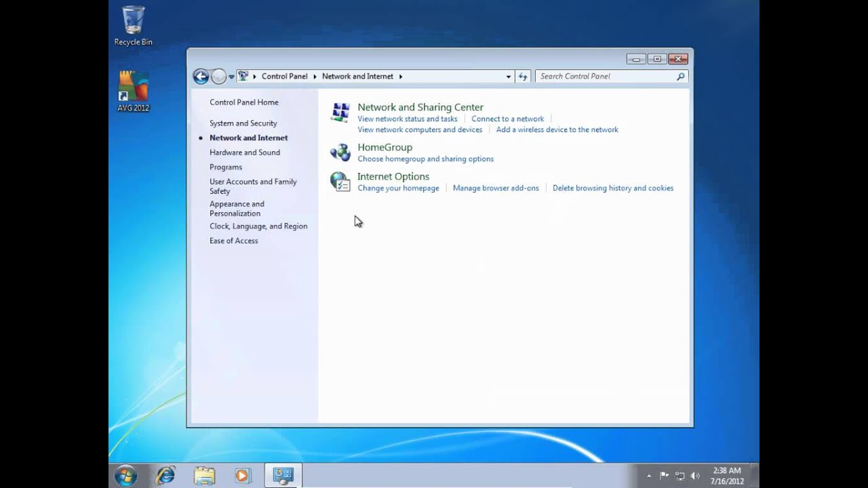Open the Internet Options heading link

click(393, 176)
